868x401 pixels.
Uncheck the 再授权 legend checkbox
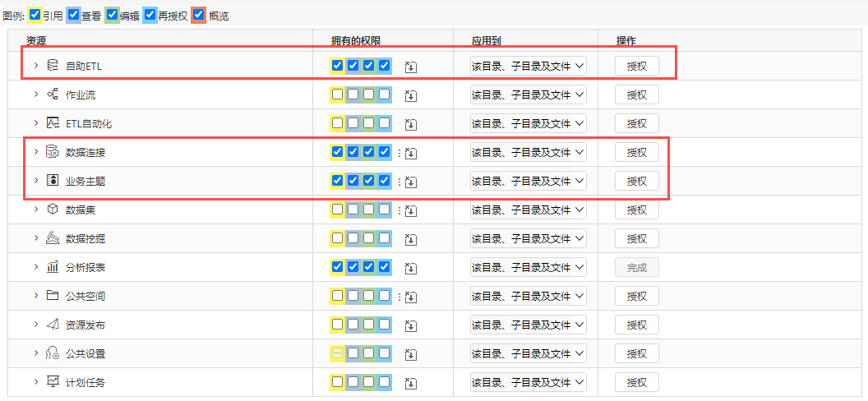[150, 15]
